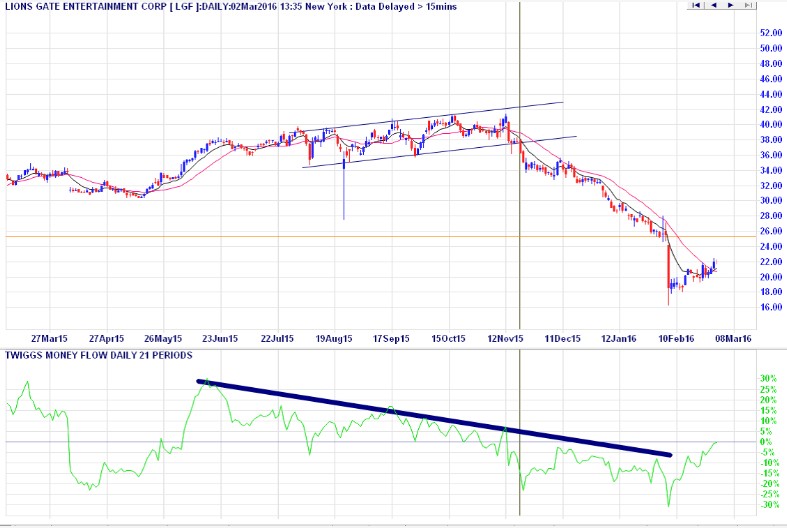Step chart forward one period arrow

(x=730, y=5)
